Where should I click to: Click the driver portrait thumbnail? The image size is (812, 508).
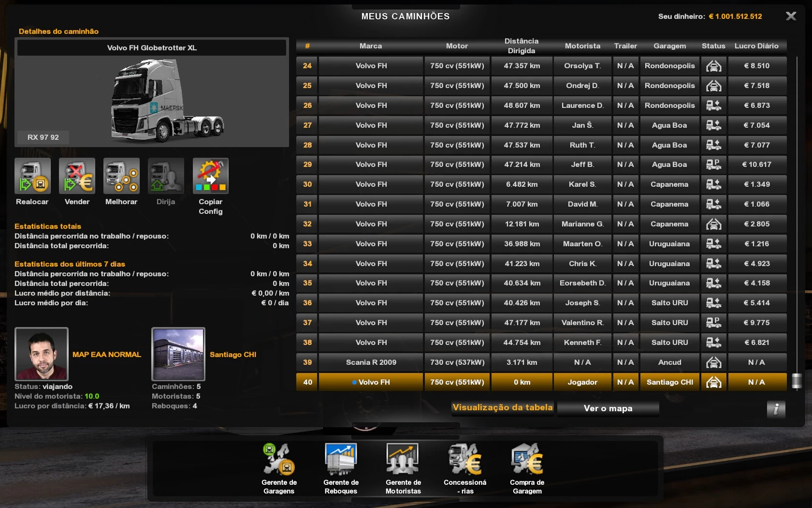pos(42,354)
